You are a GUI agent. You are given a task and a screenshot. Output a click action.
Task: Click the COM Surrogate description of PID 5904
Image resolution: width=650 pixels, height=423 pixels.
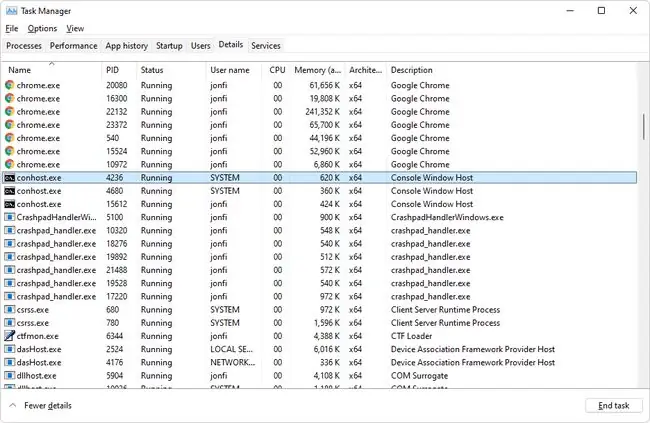click(419, 376)
